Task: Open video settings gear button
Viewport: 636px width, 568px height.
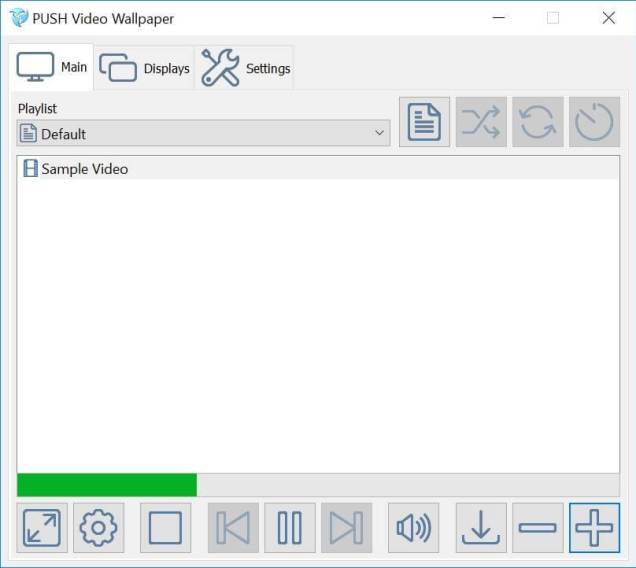Action: click(x=99, y=528)
